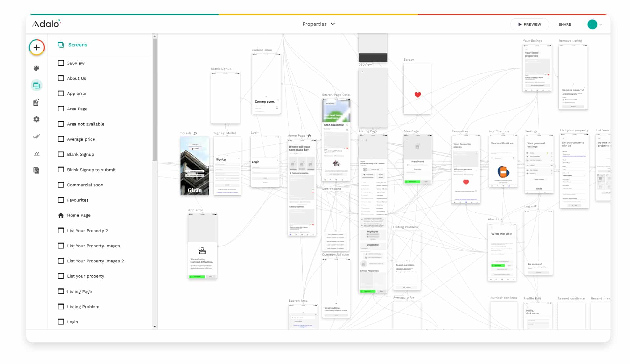This screenshot has width=630, height=364.
Task: Click the square icon beside About Us
Action: [61, 78]
